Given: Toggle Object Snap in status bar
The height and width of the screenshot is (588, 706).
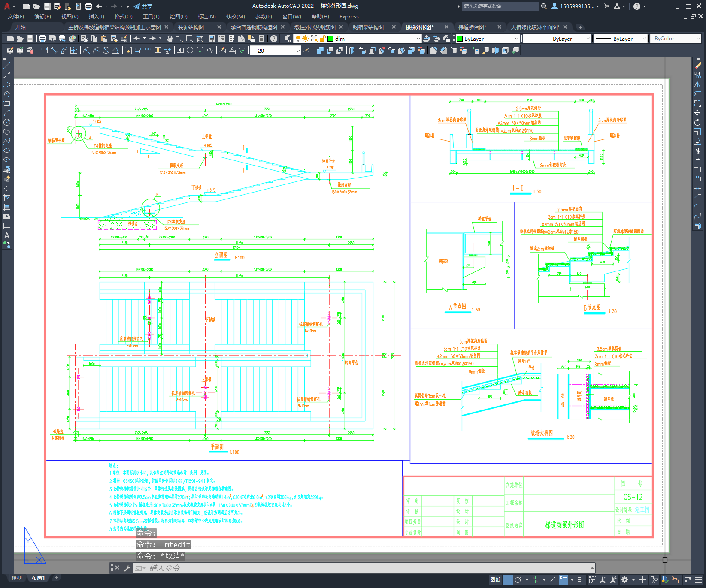Looking at the screenshot, I should pyautogui.click(x=564, y=580).
